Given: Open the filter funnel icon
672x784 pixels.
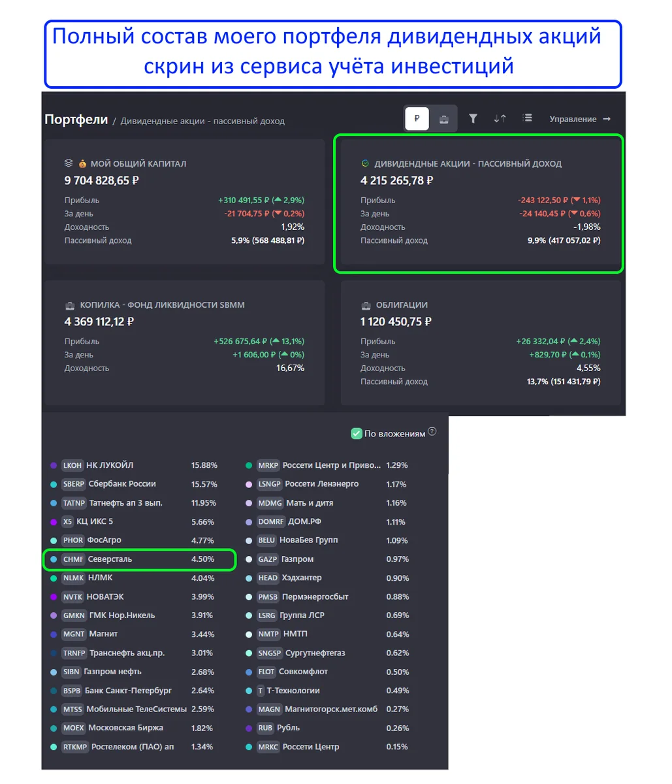Looking at the screenshot, I should (x=473, y=118).
